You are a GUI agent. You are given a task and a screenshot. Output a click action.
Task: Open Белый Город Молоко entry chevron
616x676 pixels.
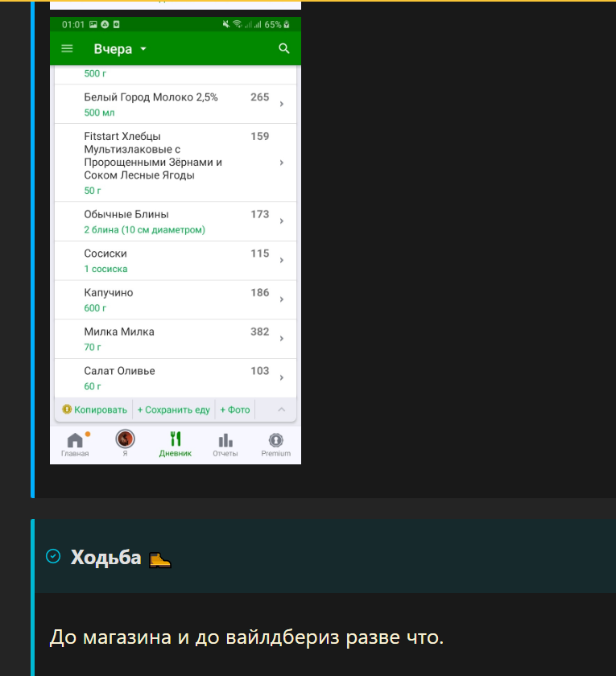pos(281,104)
